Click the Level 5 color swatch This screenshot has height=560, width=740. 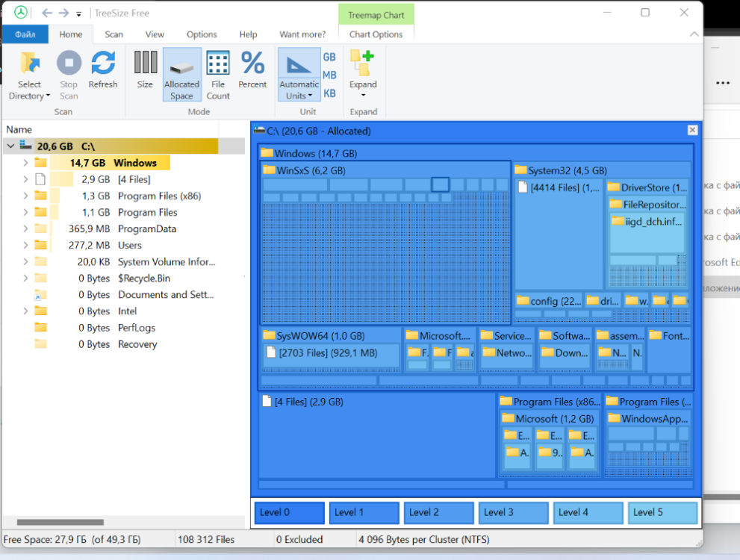[x=662, y=512]
